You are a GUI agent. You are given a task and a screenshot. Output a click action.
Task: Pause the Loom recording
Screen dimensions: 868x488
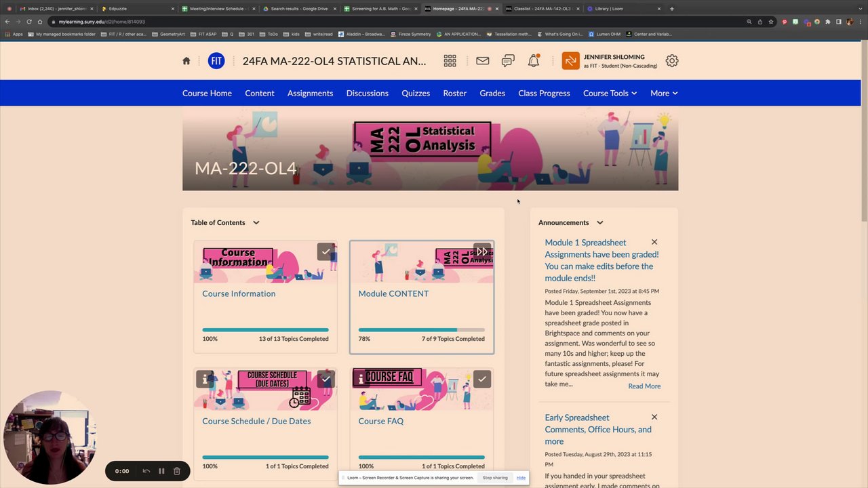(161, 471)
